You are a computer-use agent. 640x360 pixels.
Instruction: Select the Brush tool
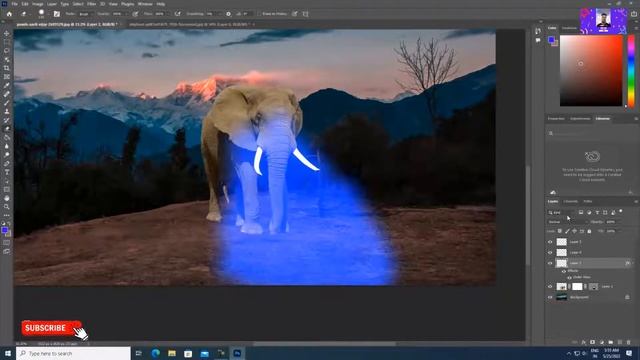[x=7, y=103]
